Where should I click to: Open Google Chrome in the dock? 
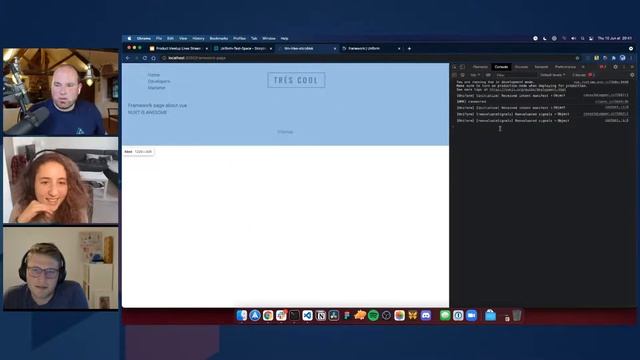coord(268,315)
